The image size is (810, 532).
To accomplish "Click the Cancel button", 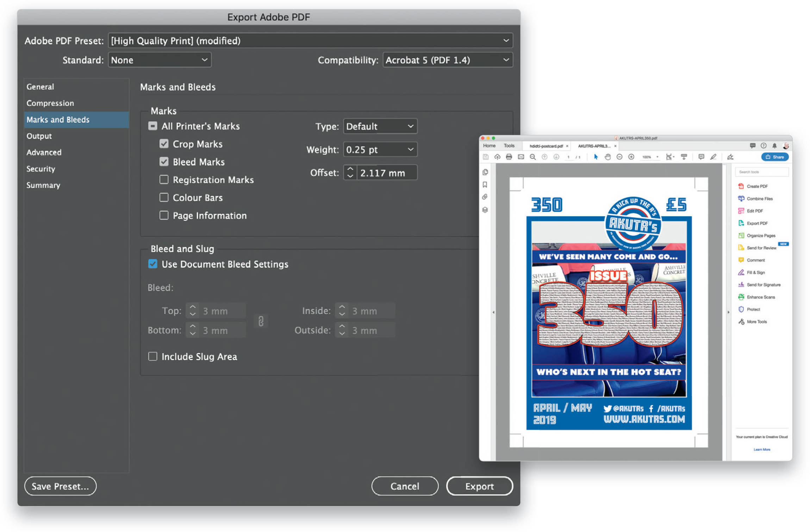I will [x=405, y=486].
